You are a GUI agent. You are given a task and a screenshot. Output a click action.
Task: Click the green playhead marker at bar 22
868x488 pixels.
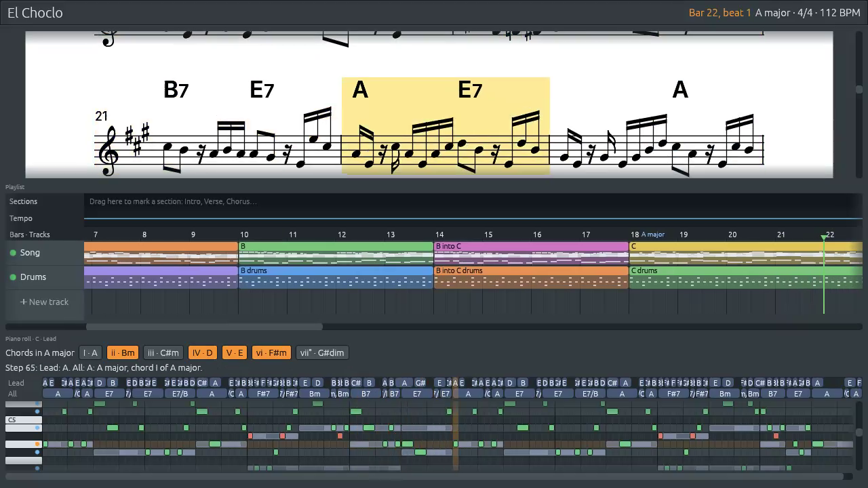pyautogui.click(x=824, y=237)
